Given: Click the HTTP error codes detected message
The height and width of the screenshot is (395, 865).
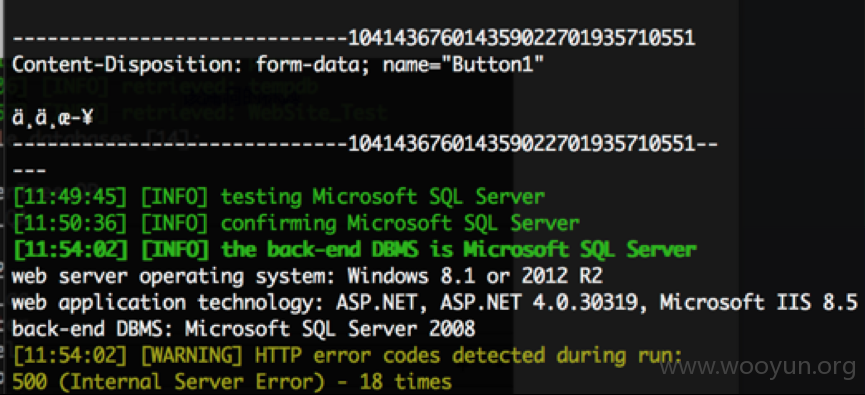Looking at the screenshot, I should point(469,355).
